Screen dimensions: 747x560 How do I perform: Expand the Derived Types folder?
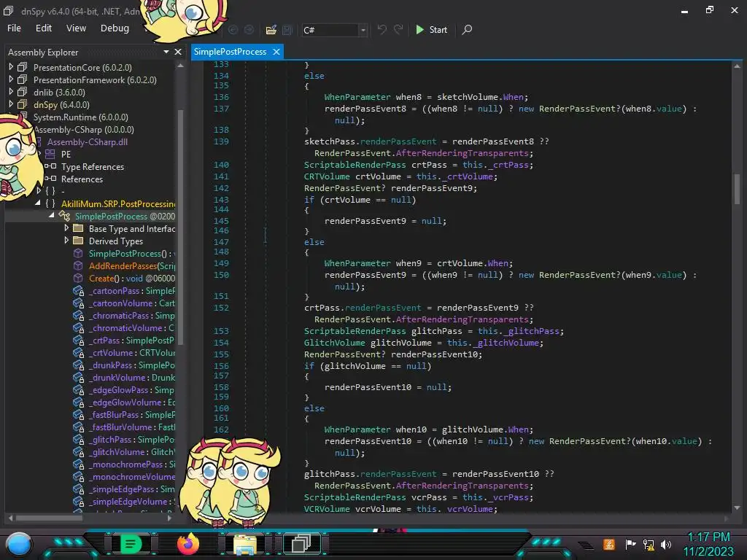click(66, 241)
